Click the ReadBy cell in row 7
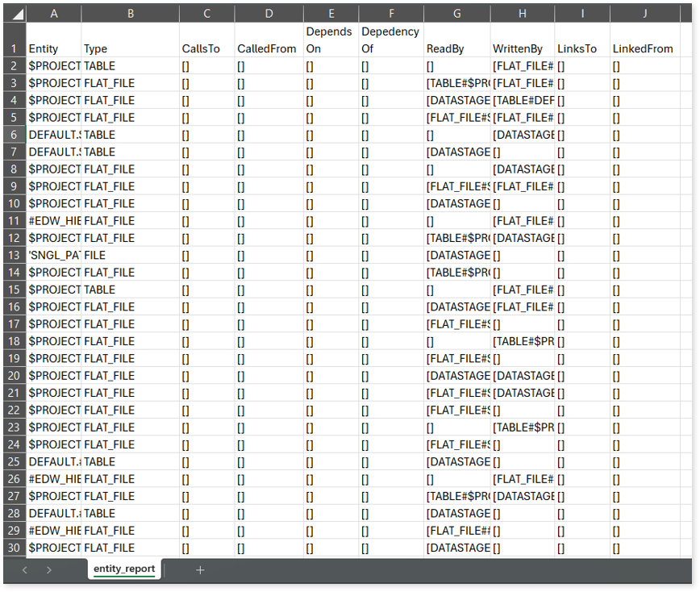Viewport: 700px width, 592px height. pyautogui.click(x=456, y=152)
